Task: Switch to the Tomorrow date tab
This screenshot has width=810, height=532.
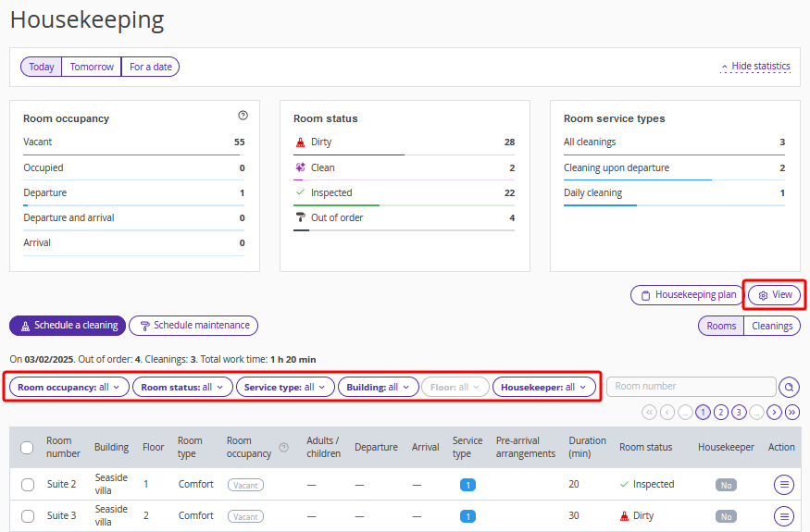Action: (x=92, y=67)
